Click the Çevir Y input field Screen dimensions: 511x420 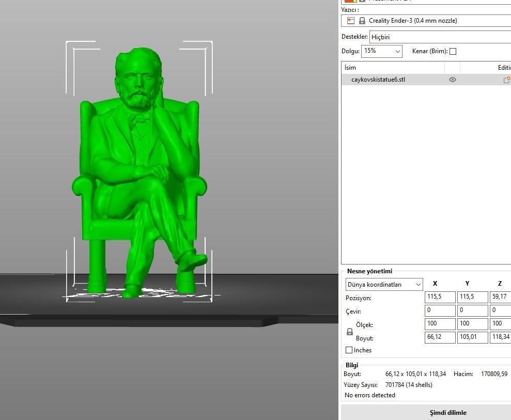click(x=472, y=310)
